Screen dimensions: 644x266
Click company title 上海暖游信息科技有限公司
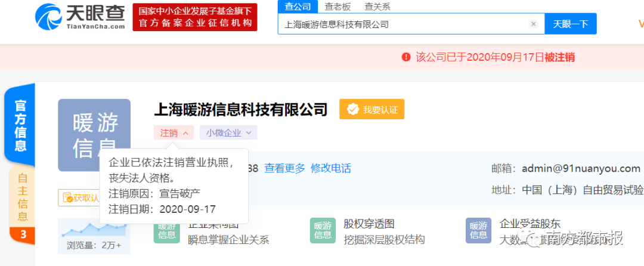(241, 110)
